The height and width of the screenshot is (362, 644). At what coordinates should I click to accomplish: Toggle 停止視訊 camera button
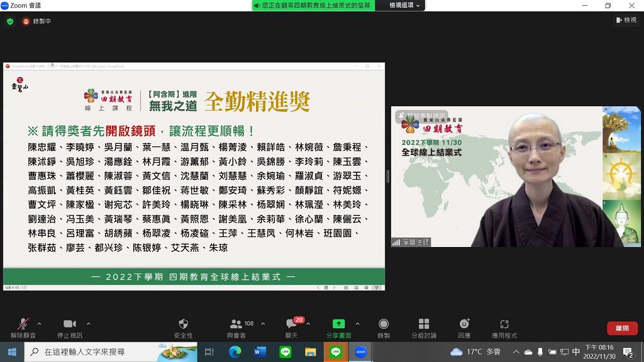[x=69, y=328]
